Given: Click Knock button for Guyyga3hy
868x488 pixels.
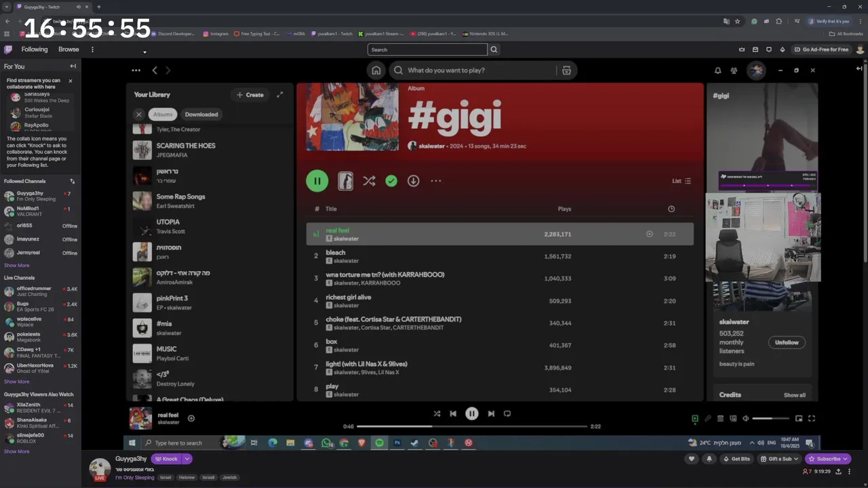Looking at the screenshot, I should (x=165, y=459).
